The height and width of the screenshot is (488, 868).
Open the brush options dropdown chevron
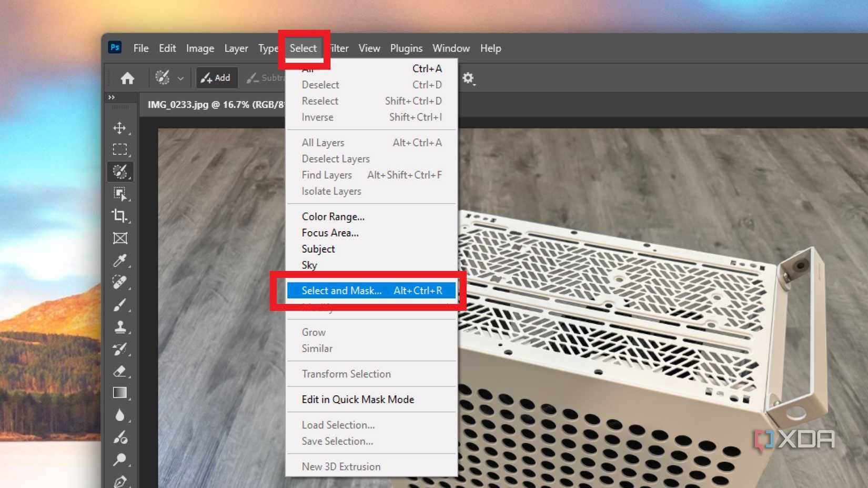(x=180, y=77)
